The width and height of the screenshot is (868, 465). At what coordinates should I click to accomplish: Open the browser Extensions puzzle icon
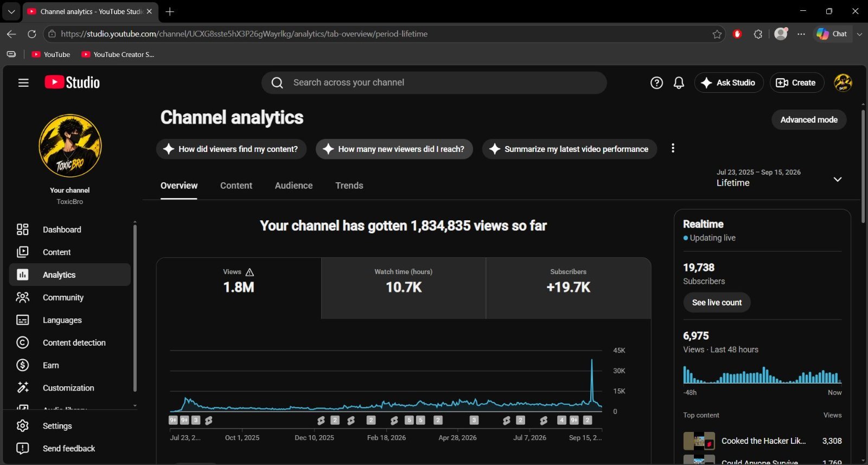[758, 34]
